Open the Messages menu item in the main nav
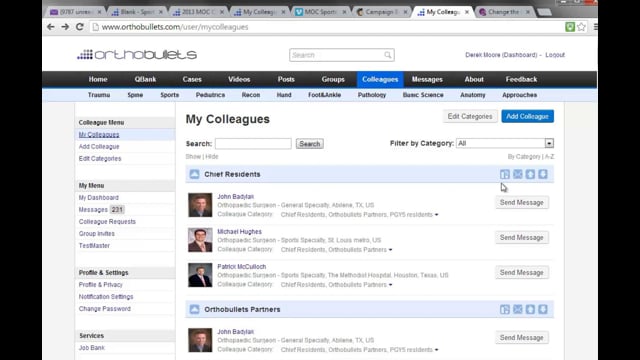This screenshot has height=360, width=640. [427, 79]
